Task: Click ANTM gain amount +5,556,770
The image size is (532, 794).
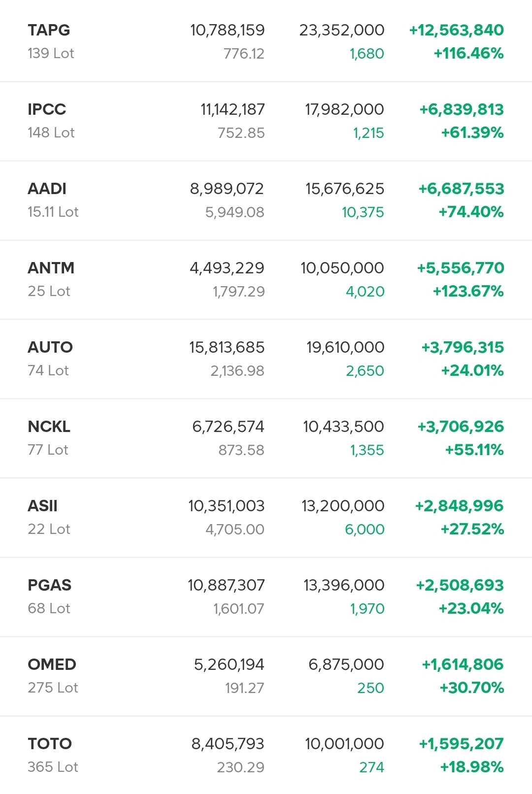Action: click(460, 268)
